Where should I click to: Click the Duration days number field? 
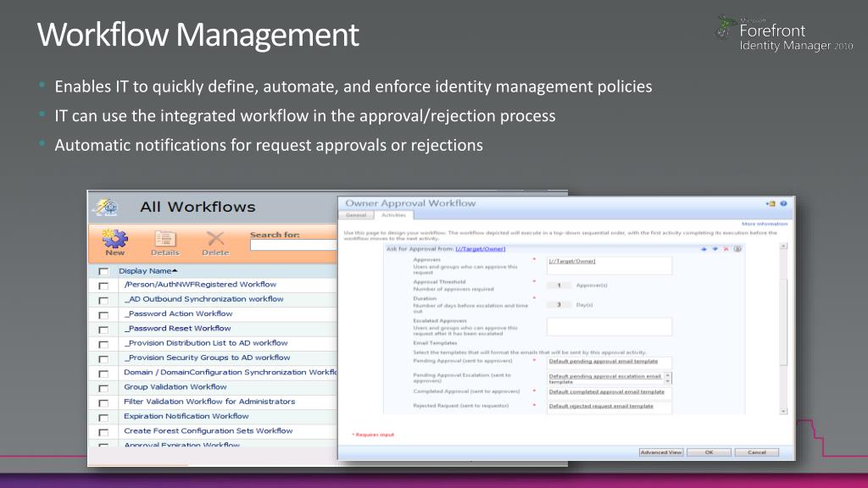[x=559, y=305]
